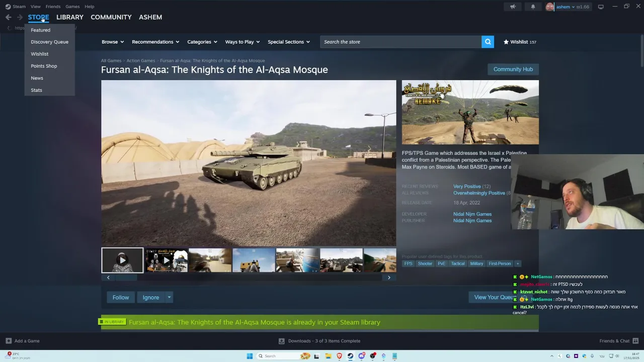Viewport: 644px width, 362px height.
Task: Open the Notepad taskbar icon
Action: (x=394, y=356)
